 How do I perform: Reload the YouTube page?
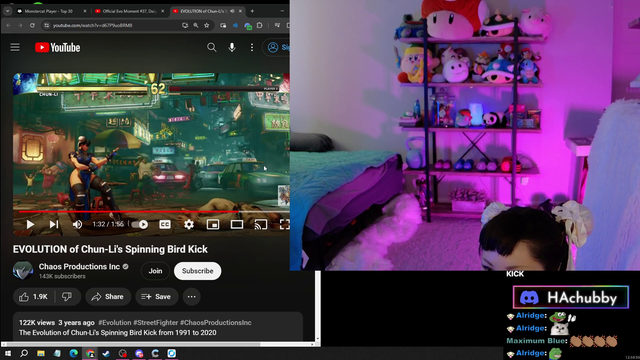pos(32,25)
